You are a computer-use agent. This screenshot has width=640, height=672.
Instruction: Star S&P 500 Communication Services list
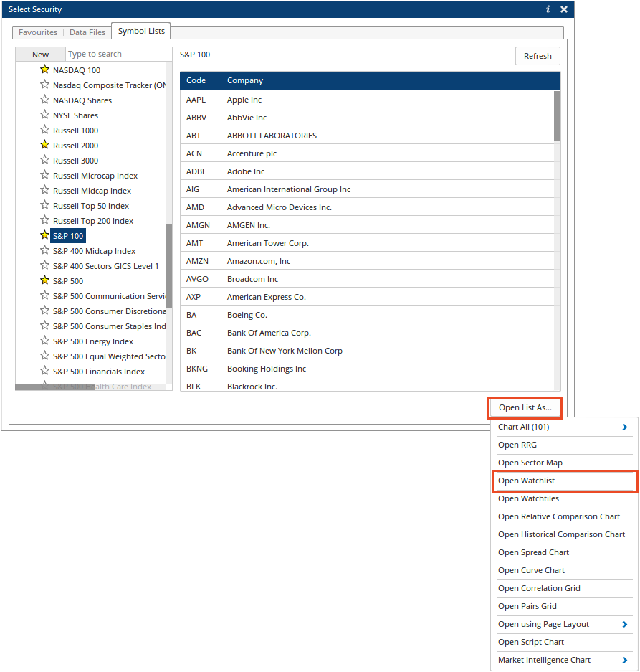pyautogui.click(x=44, y=295)
